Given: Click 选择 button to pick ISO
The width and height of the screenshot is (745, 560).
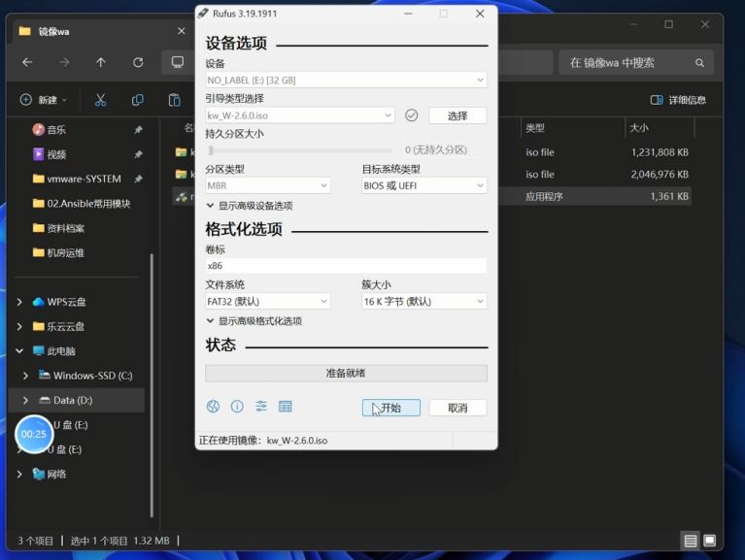Looking at the screenshot, I should [x=457, y=115].
